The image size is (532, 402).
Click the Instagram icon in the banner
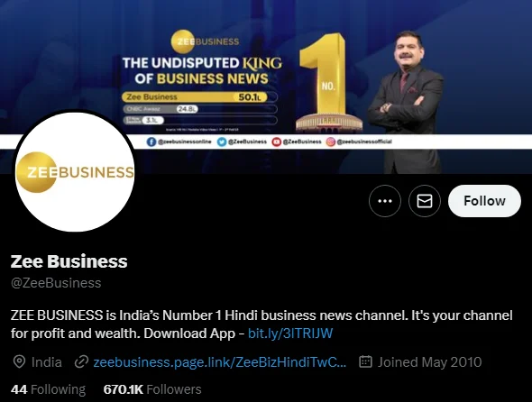(x=331, y=142)
